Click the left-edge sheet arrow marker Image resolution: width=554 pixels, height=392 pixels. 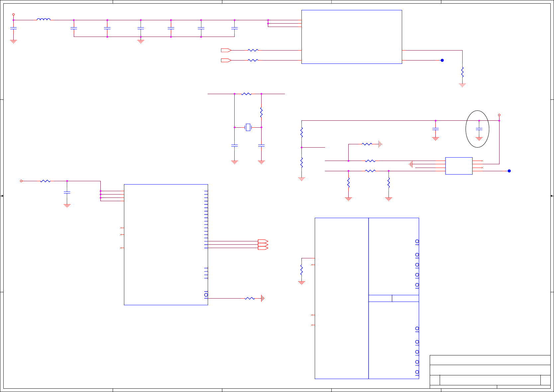coord(2,196)
